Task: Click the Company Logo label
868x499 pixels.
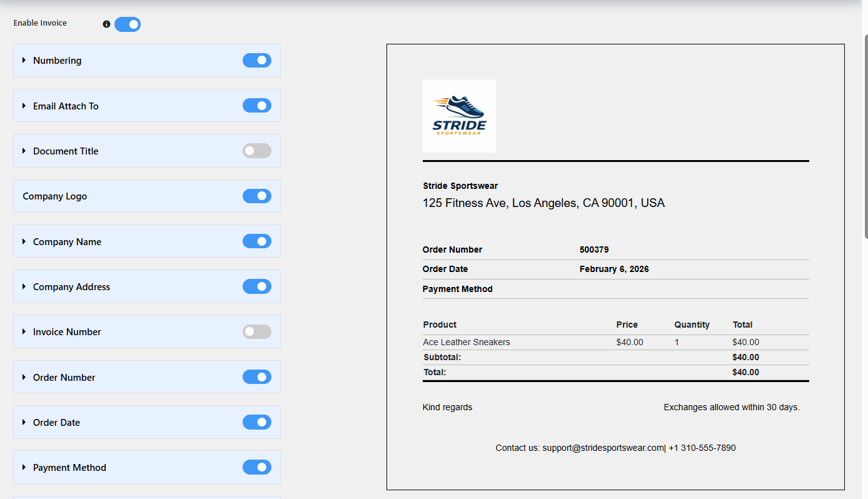Action: [55, 196]
